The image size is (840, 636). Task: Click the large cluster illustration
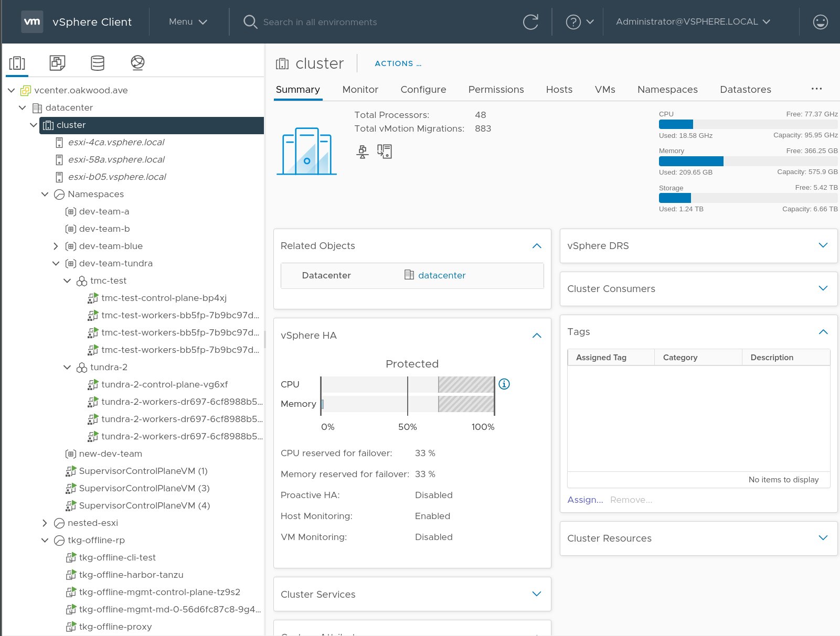click(307, 151)
